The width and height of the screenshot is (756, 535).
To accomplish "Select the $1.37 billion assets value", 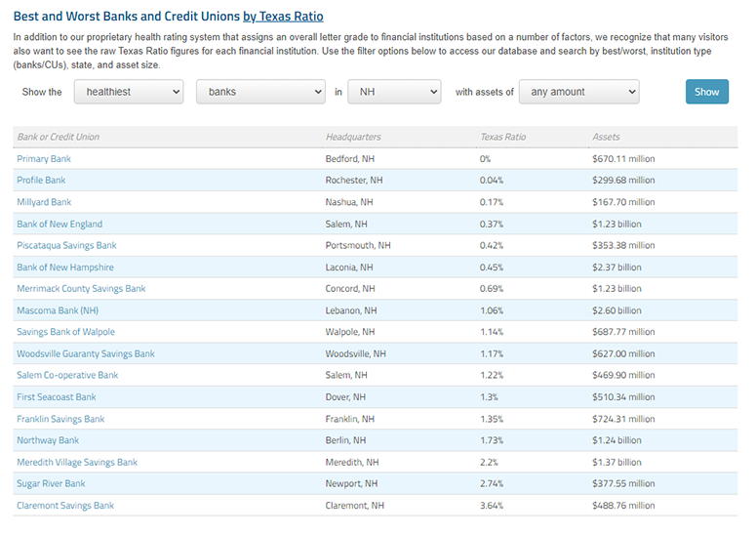I will pos(617,462).
